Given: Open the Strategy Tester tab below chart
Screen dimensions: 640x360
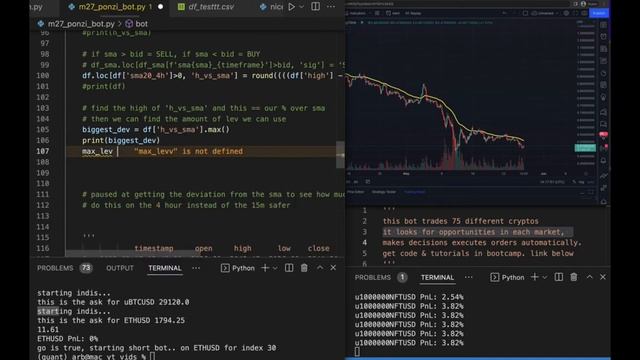Looking at the screenshot, I should (x=384, y=192).
